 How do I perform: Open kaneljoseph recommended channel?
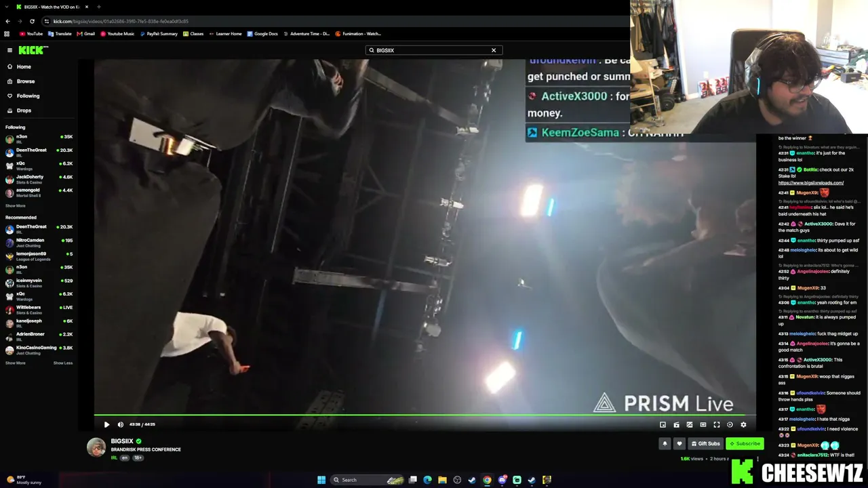coord(39,323)
